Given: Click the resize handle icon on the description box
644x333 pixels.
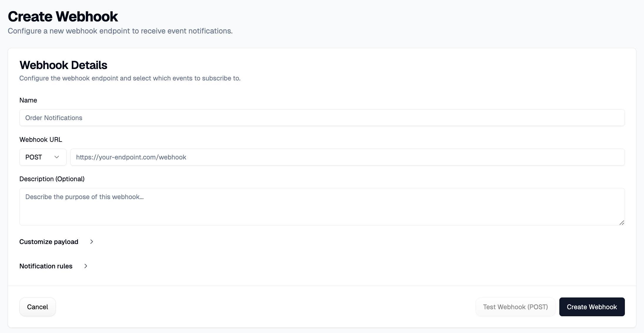Looking at the screenshot, I should [x=622, y=223].
